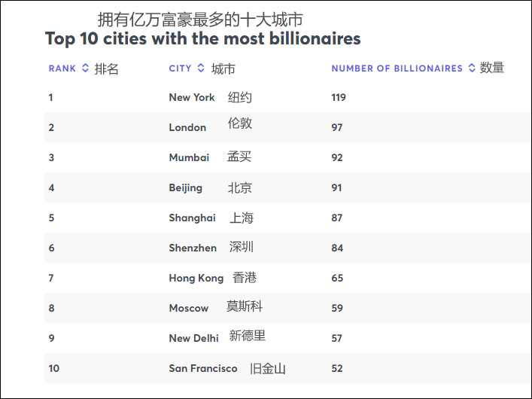532x399 pixels.
Task: Click the Top 10 cities heading
Action: (x=202, y=38)
